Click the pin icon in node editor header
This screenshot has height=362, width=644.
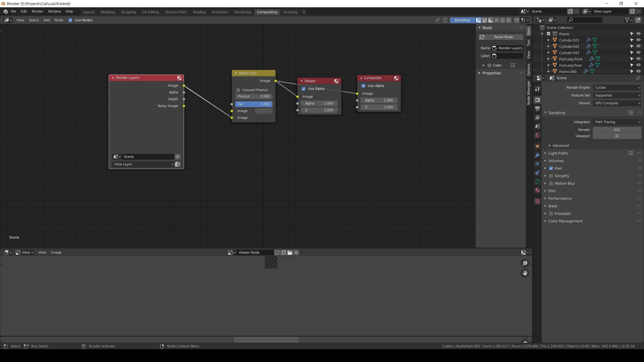click(x=437, y=20)
